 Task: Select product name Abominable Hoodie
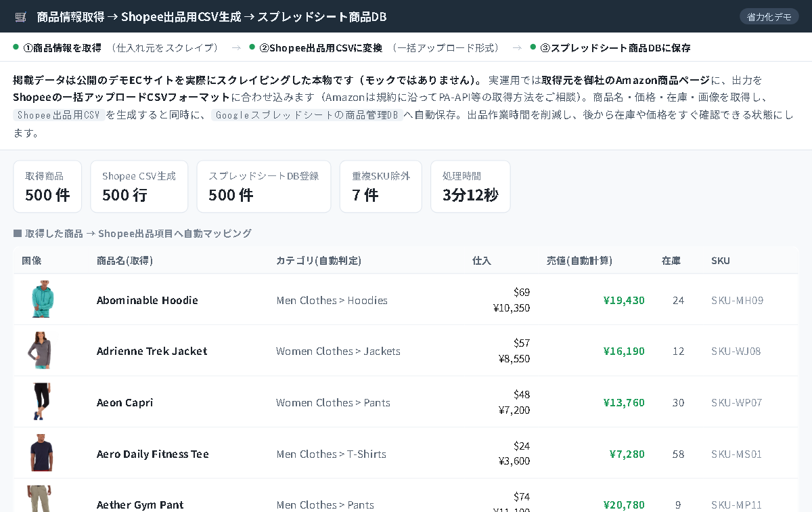point(148,300)
